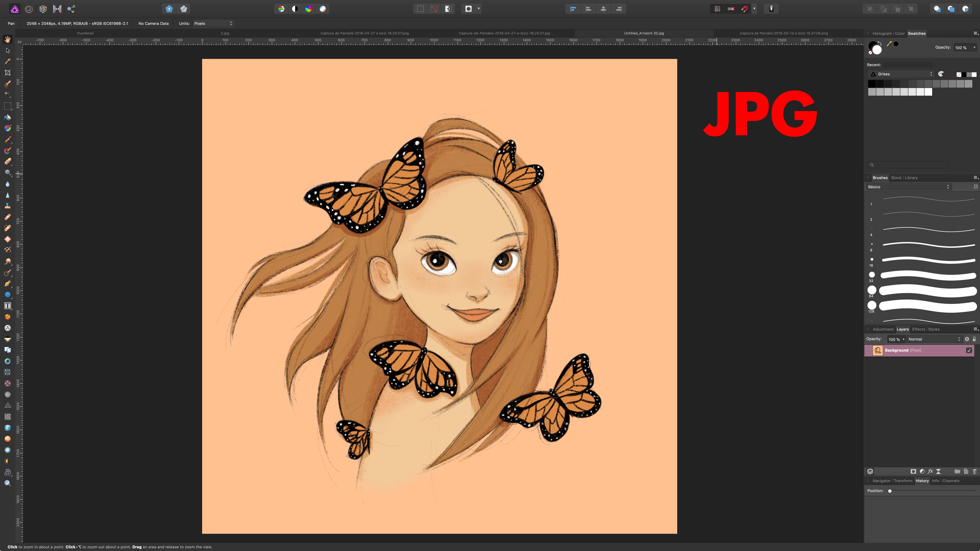The height and width of the screenshot is (551, 980).
Task: Select the Mesh Warp tool
Action: [8, 472]
